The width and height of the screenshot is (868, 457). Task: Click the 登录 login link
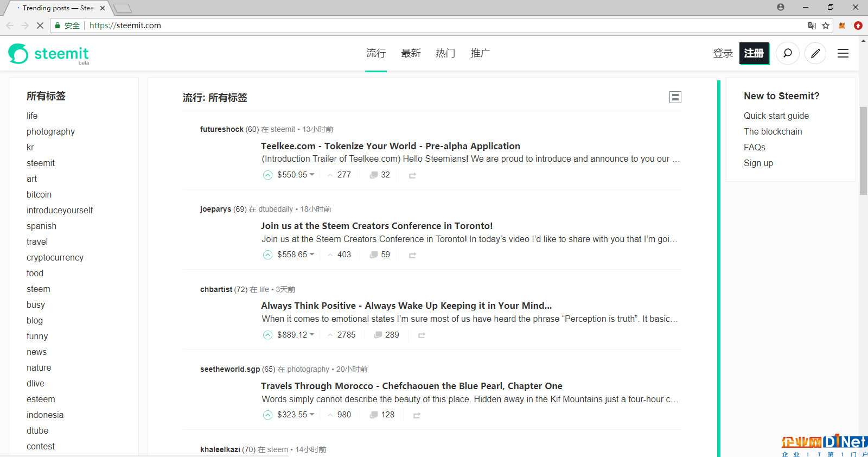[x=723, y=53]
